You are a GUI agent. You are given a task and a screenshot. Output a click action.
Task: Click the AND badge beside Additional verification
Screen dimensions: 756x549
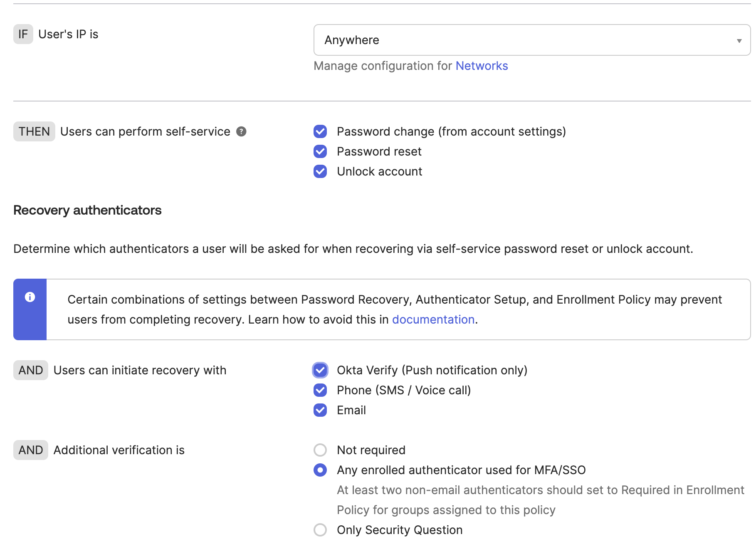(x=31, y=450)
